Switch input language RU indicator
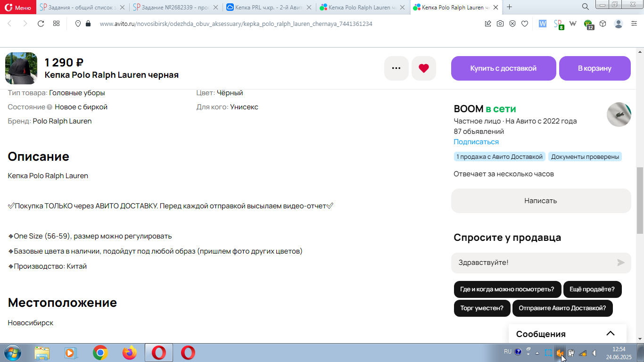The height and width of the screenshot is (362, 644). [507, 352]
